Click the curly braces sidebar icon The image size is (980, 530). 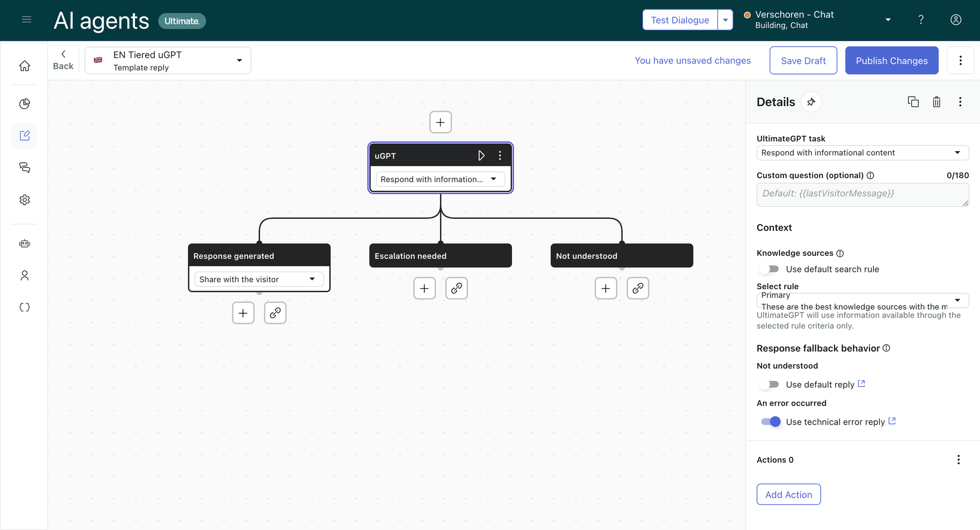24,307
